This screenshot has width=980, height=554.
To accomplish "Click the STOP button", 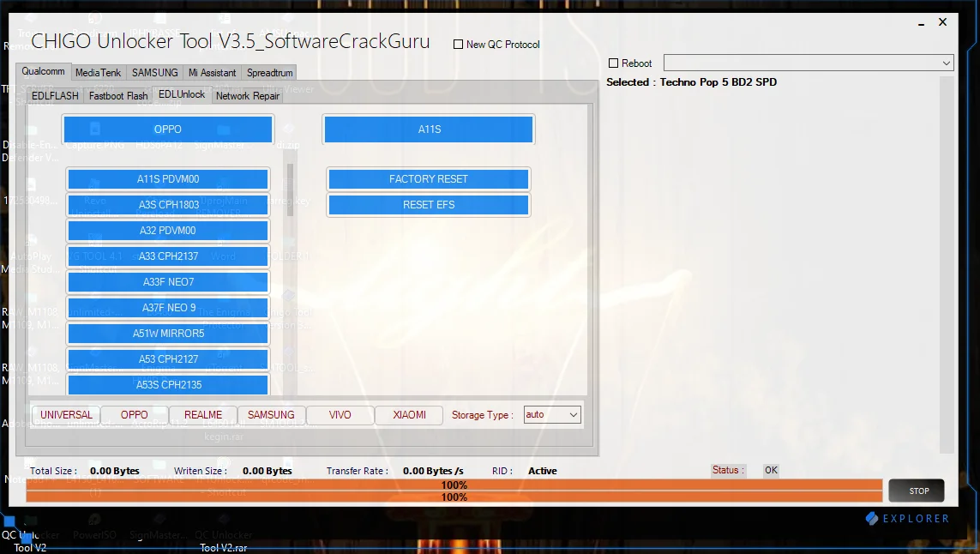I will 917,491.
